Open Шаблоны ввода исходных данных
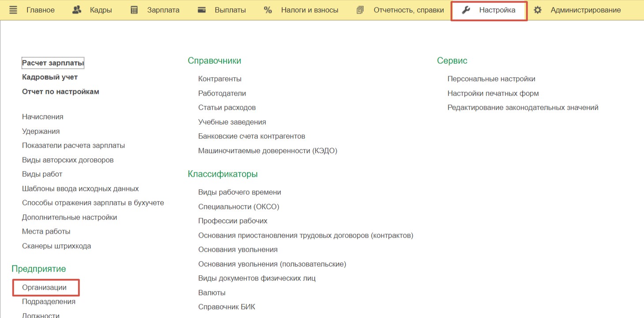Image resolution: width=644 pixels, height=318 pixels. coord(80,189)
